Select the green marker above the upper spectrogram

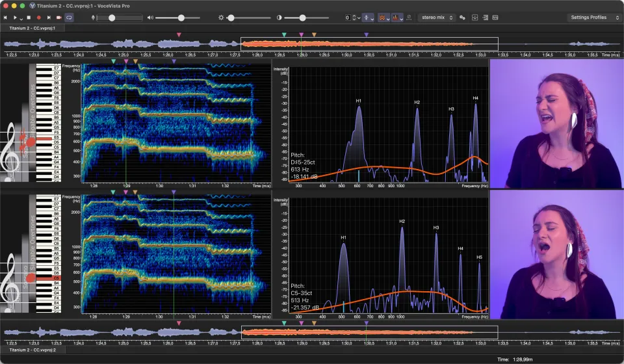(x=113, y=61)
